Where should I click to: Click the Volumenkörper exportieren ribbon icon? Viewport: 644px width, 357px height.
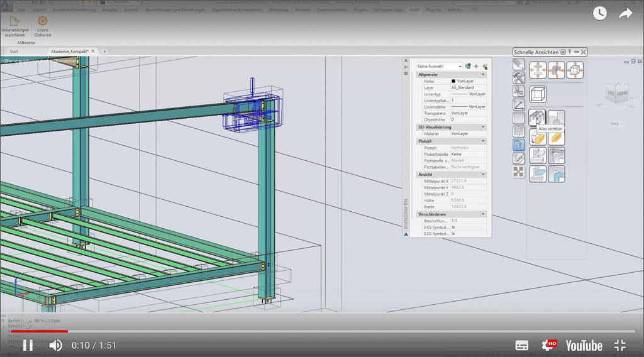[14, 22]
